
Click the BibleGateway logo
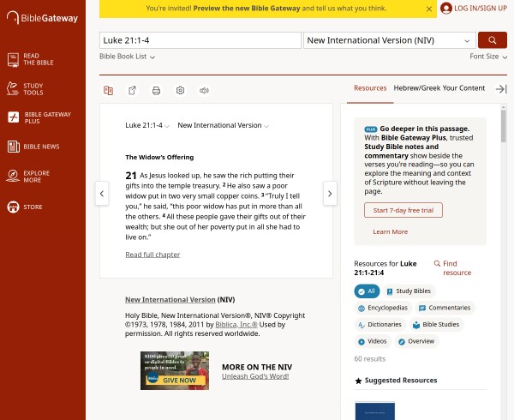pos(42,18)
